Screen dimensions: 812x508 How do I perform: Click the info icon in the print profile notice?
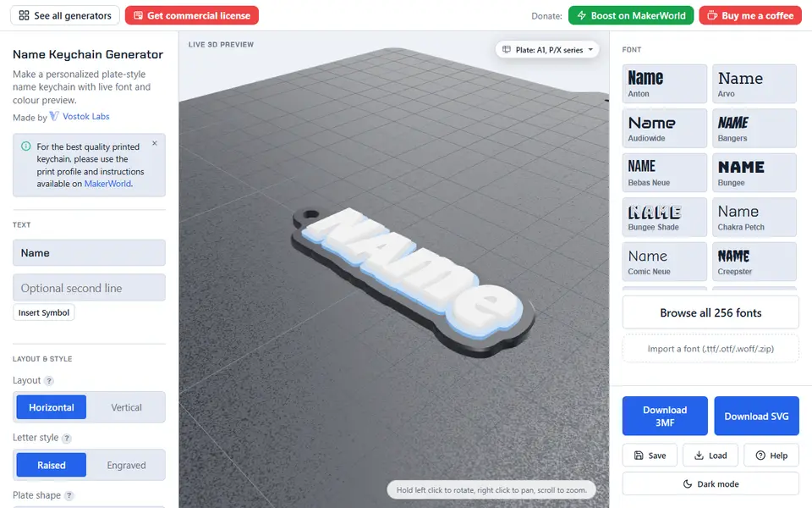coord(25,146)
